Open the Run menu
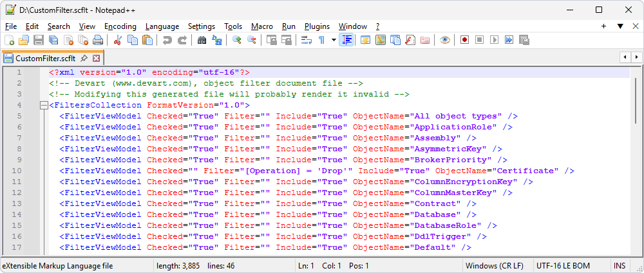The height and width of the screenshot is (273, 644). (x=289, y=26)
